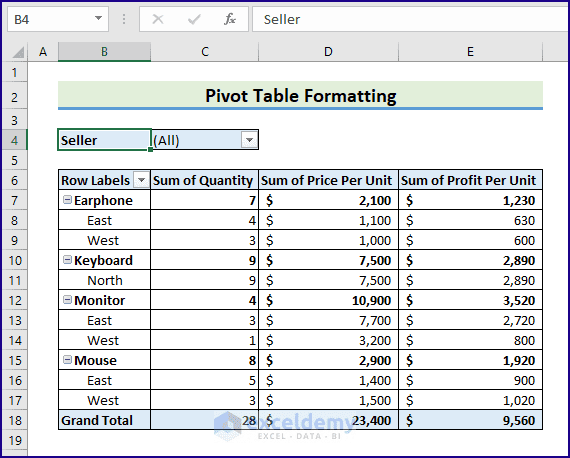Open the Insert Function fx dialog
Image resolution: width=570 pixels, height=458 pixels.
(230, 19)
